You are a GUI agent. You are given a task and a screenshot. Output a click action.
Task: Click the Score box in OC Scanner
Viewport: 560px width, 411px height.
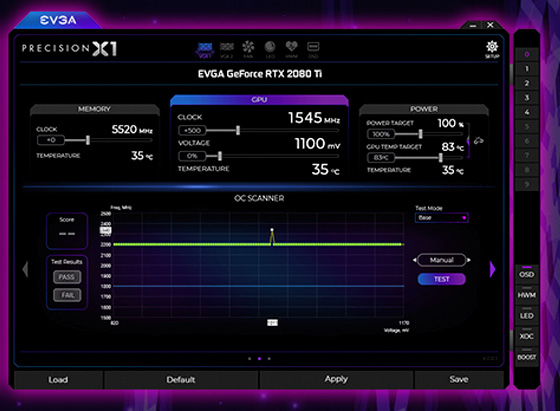pyautogui.click(x=67, y=231)
